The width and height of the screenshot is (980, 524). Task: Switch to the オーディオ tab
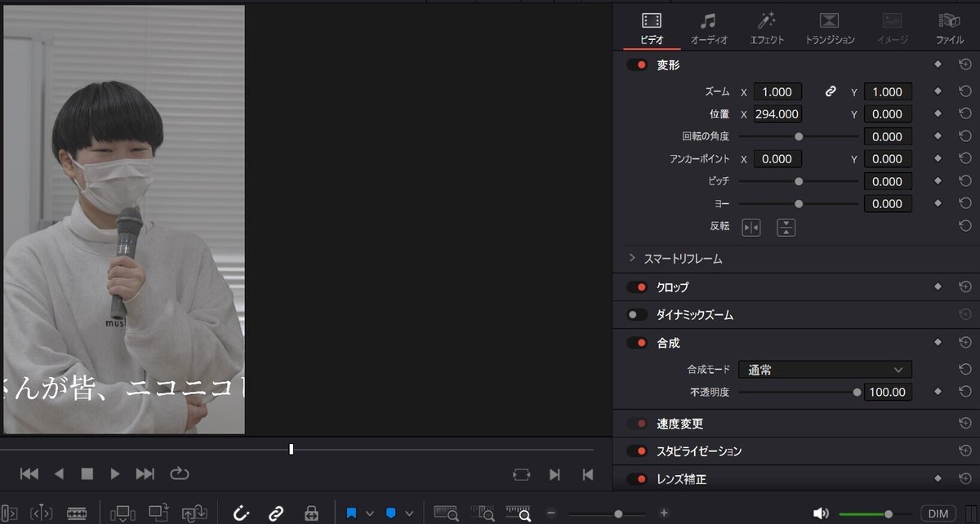tap(708, 28)
